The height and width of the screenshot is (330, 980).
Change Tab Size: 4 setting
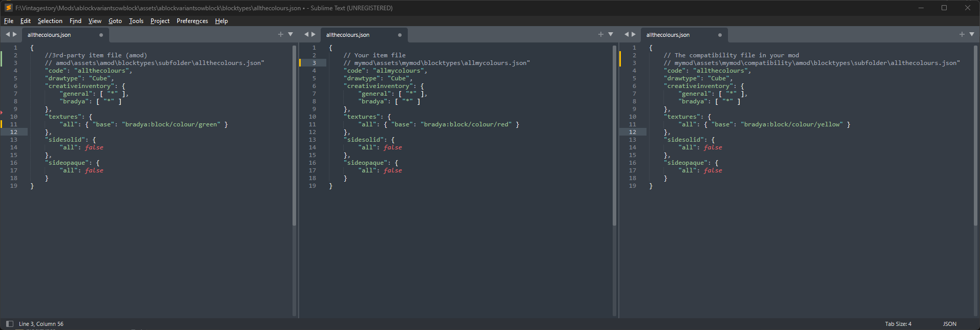[x=898, y=324]
